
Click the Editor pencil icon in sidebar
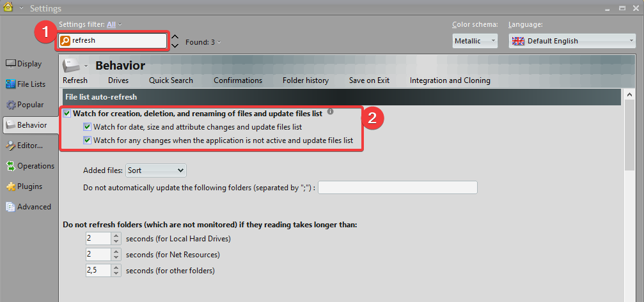[11, 146]
